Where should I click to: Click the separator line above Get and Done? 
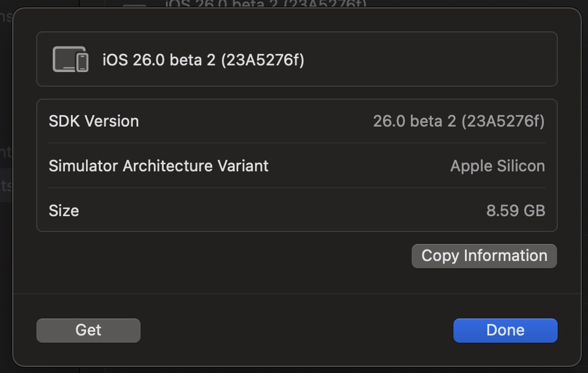tap(297, 294)
